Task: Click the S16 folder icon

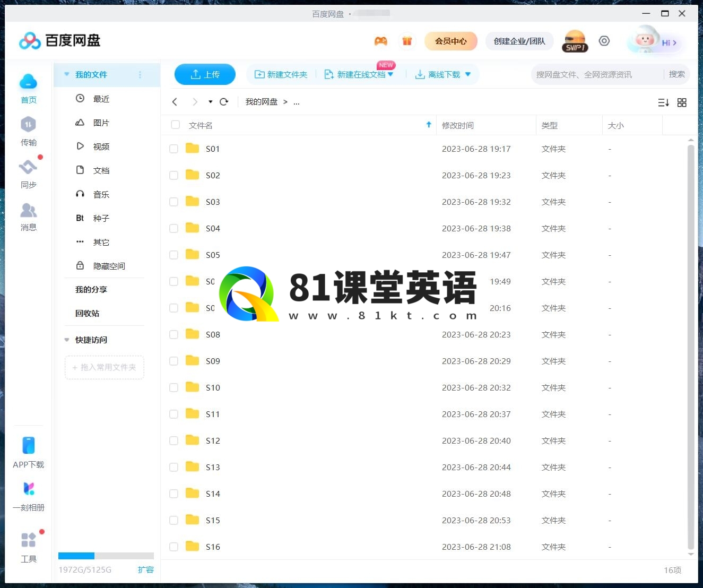Action: (192, 546)
